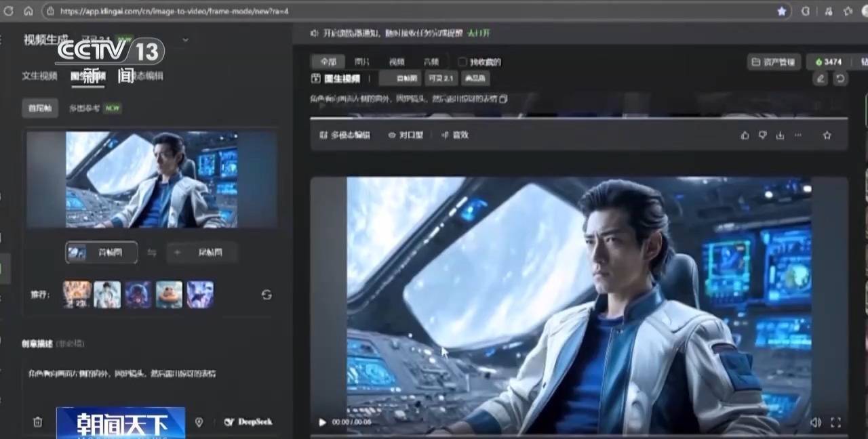Enable the 我收藏的 favorites filter checkbox
Image resolution: width=868 pixels, height=439 pixels.
[x=462, y=62]
